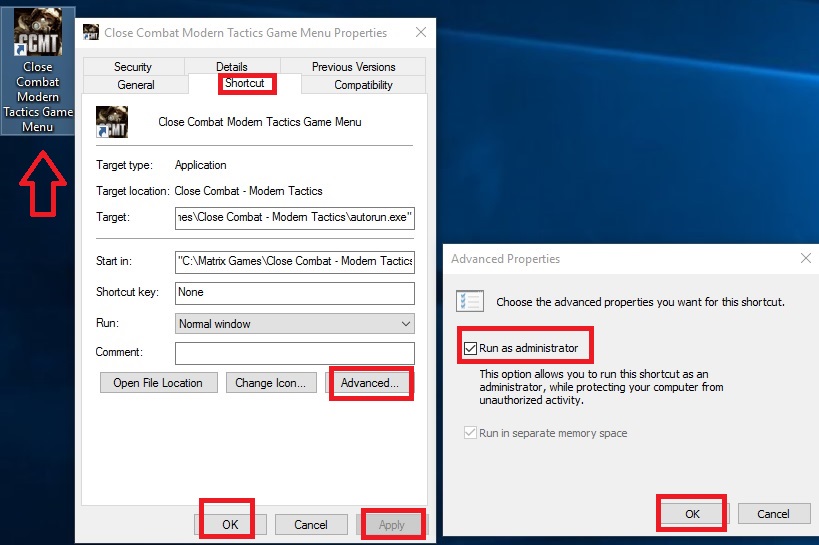Click the 'Application' target type value
819x545 pixels.
[201, 165]
